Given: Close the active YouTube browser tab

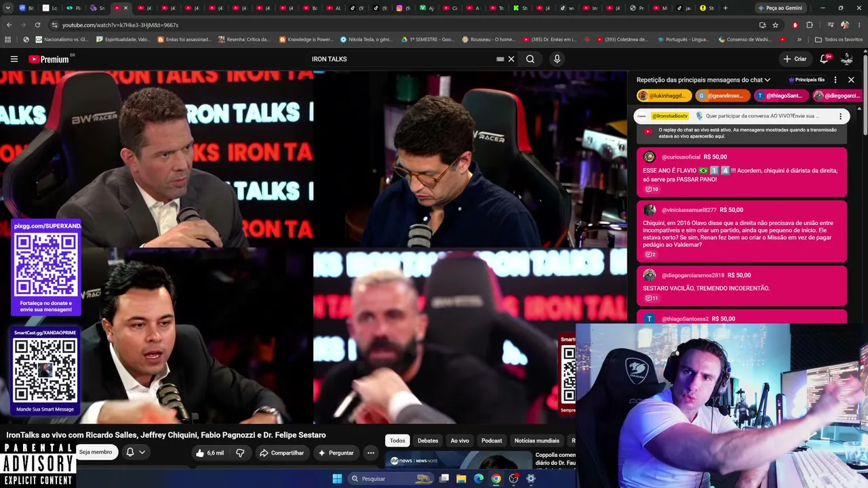Looking at the screenshot, I should click(125, 8).
